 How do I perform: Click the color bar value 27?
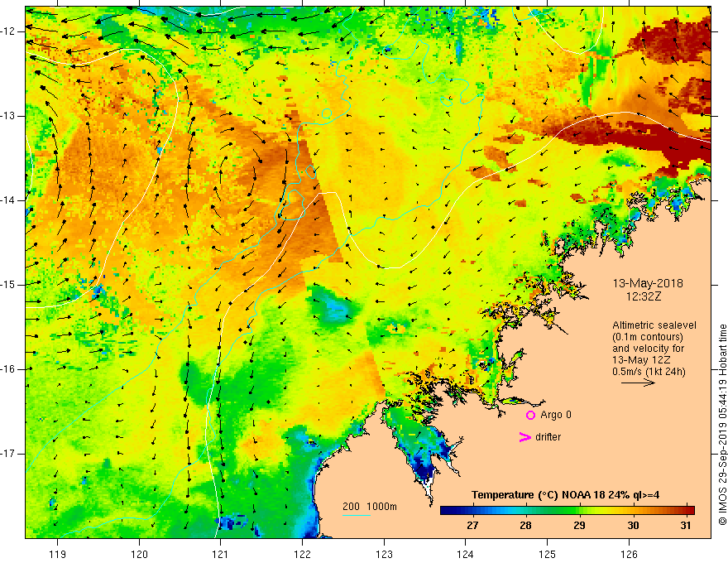pos(472,526)
